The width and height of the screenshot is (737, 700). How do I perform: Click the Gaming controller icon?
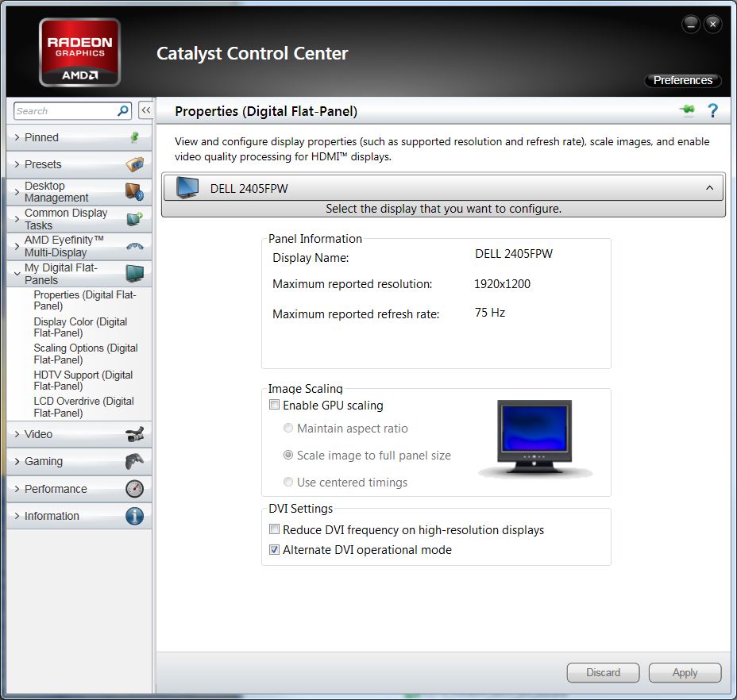(x=135, y=461)
